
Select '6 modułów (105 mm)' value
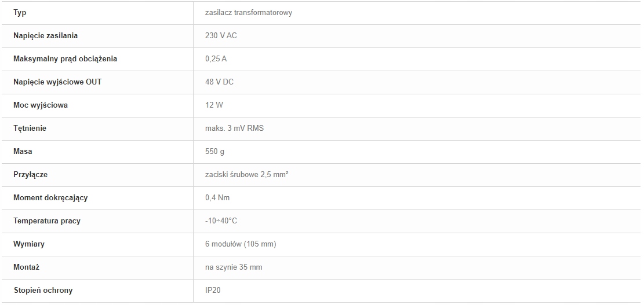click(240, 244)
